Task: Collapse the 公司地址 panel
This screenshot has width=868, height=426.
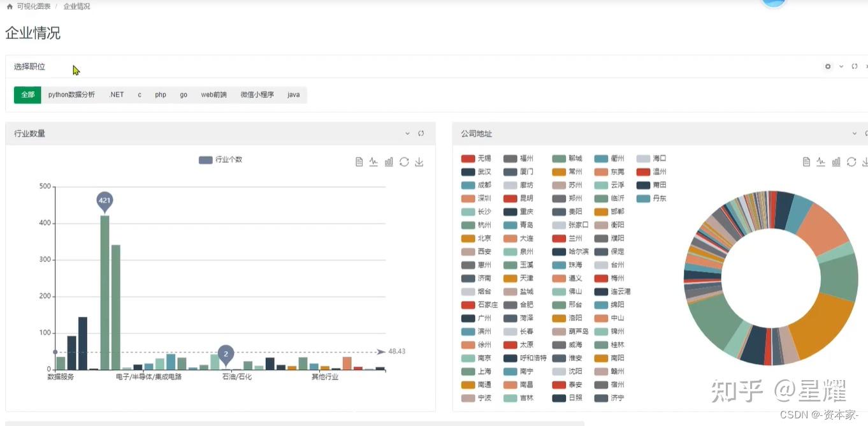Action: point(855,133)
